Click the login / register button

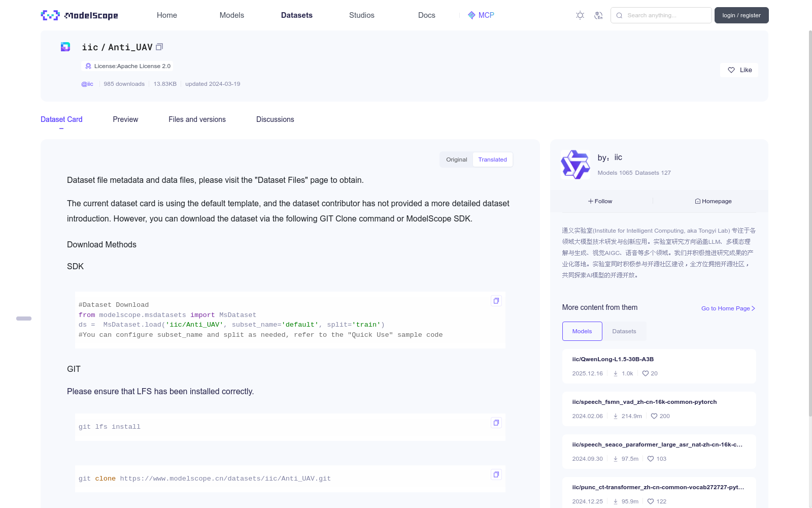[741, 15]
